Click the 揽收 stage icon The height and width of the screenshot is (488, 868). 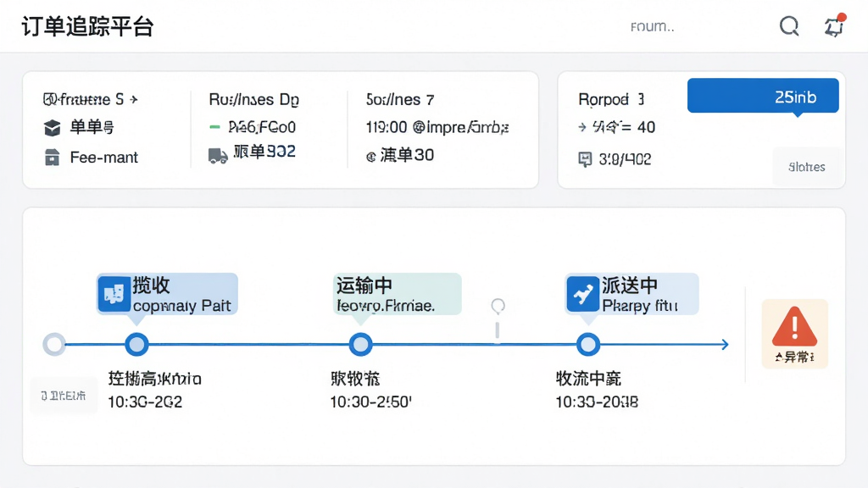pyautogui.click(x=114, y=294)
